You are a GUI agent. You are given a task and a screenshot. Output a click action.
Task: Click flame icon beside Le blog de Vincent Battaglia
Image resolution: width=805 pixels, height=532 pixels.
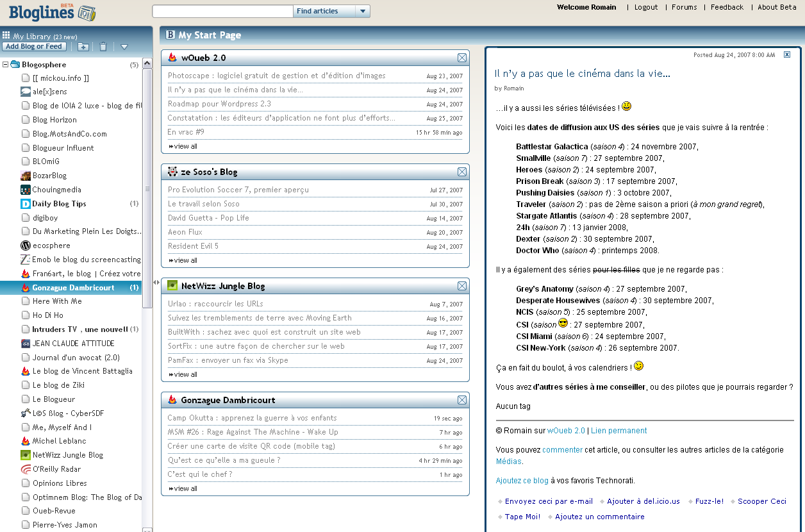click(26, 371)
